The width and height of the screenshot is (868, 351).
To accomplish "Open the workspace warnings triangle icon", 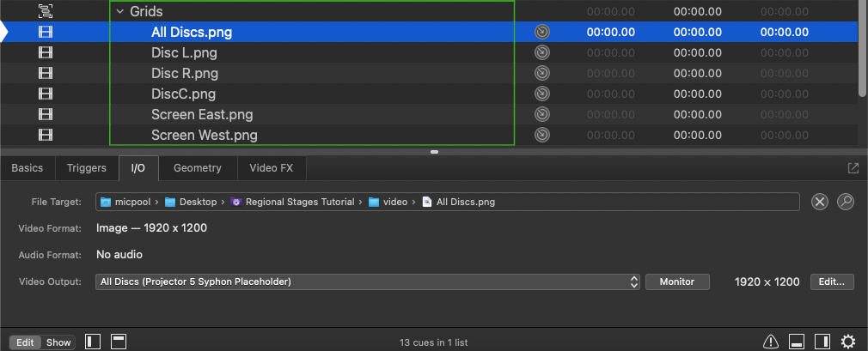I will [x=771, y=342].
